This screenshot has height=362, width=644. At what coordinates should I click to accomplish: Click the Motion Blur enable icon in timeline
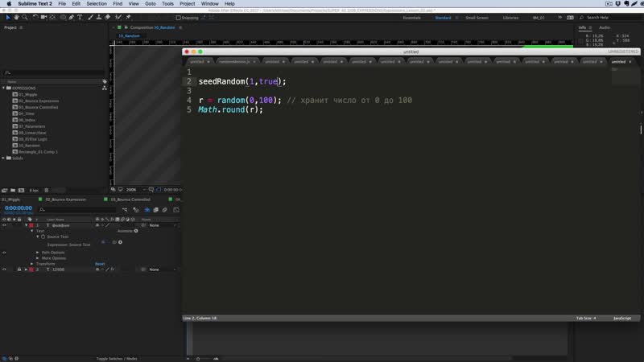point(165,210)
